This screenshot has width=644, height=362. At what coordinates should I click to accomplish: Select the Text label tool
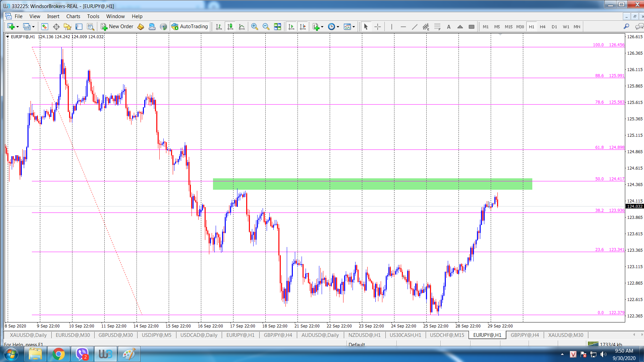click(449, 26)
